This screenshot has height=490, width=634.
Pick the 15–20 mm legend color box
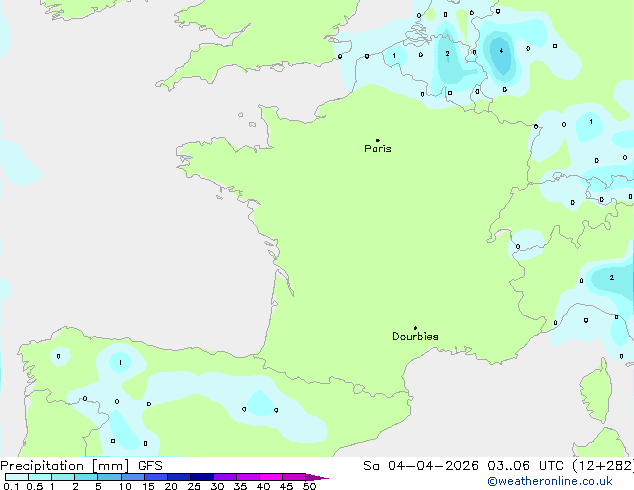point(156,477)
